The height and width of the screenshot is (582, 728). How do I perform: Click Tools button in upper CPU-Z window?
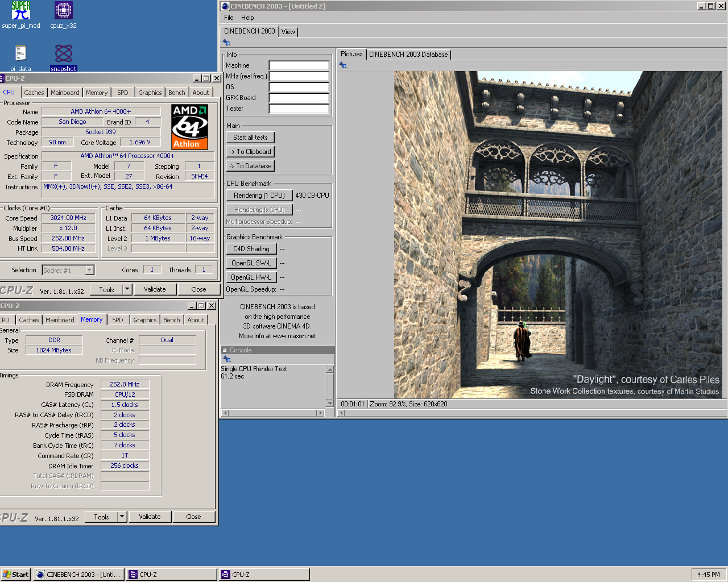pyautogui.click(x=107, y=289)
